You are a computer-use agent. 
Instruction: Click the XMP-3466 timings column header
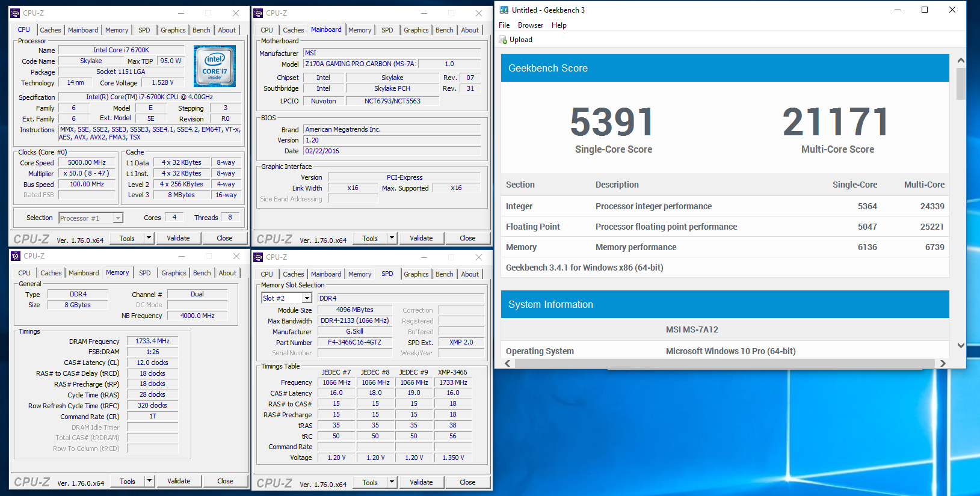(x=452, y=372)
